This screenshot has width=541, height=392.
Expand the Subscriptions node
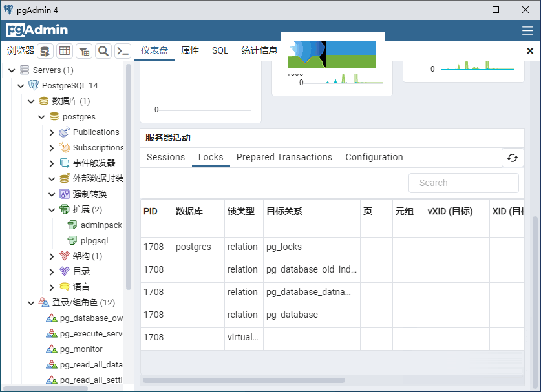[52, 148]
